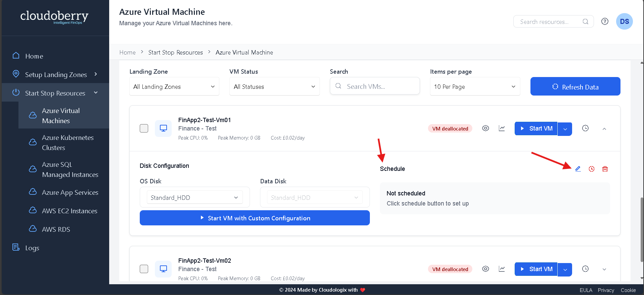Edit the schedule with pencil icon

578,169
